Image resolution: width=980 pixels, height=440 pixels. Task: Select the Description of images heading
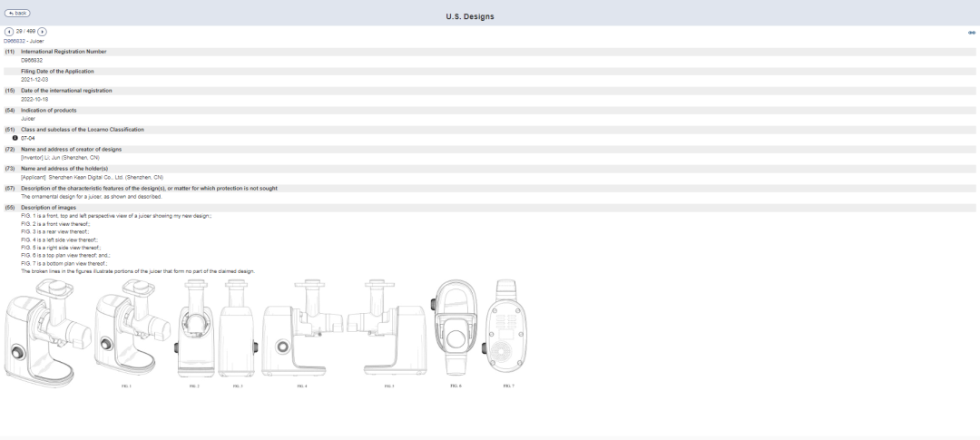coord(48,208)
